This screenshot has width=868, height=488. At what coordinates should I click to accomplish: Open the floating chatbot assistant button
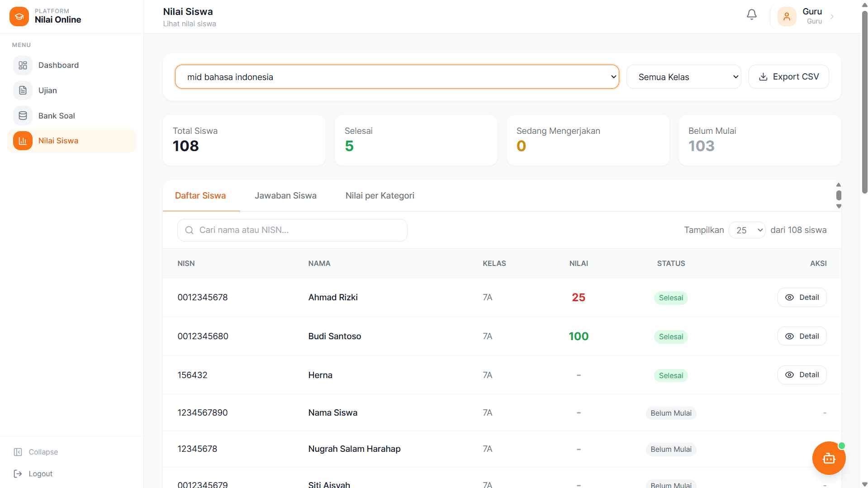[x=829, y=458]
